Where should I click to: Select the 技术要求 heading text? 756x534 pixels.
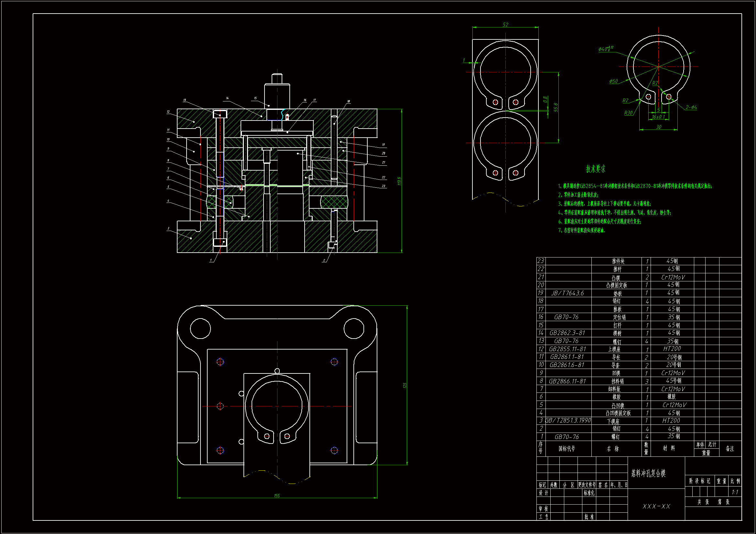tap(595, 169)
